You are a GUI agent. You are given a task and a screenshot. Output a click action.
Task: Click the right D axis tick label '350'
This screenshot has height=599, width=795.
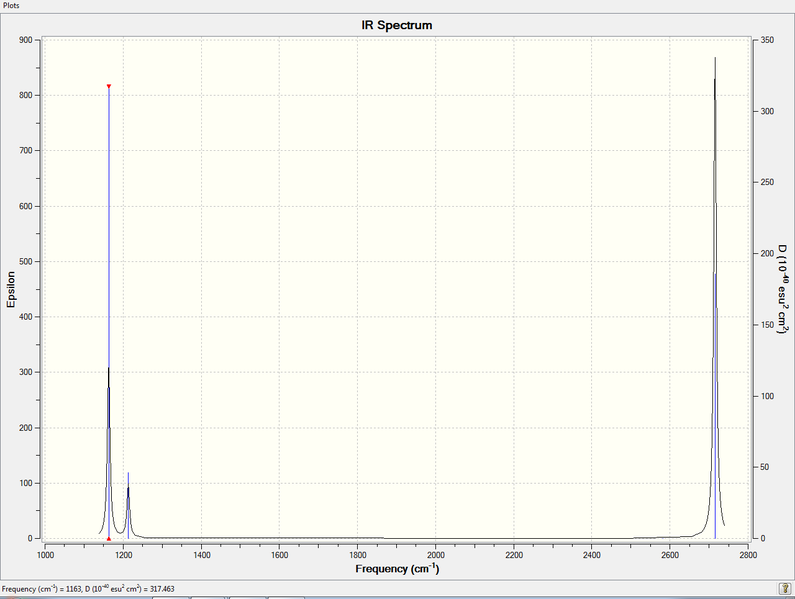[767, 40]
